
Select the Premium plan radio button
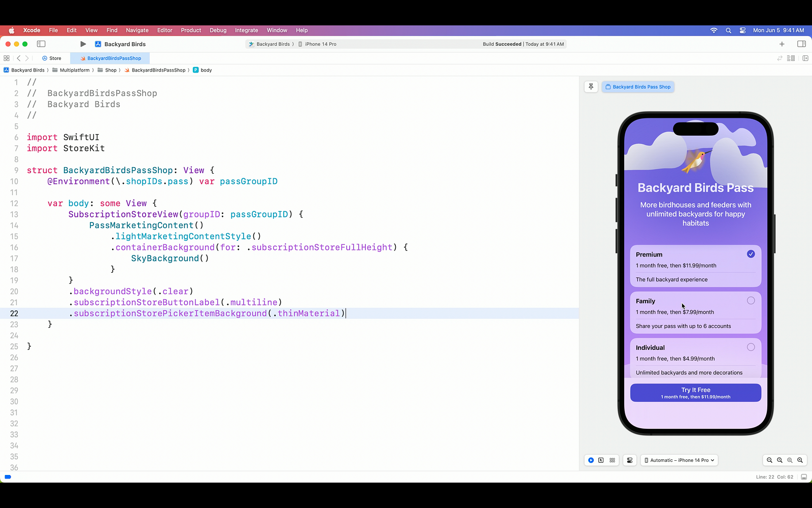tap(751, 254)
